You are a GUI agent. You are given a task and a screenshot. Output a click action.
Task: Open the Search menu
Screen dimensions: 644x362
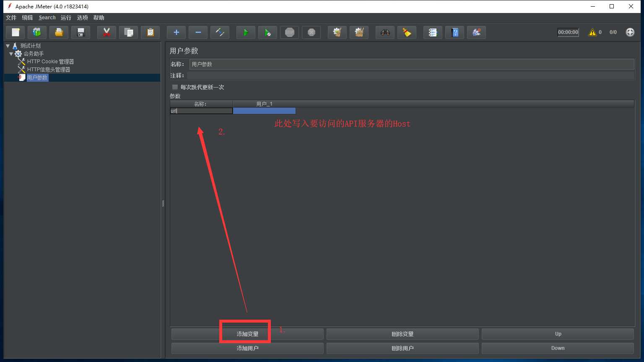click(x=47, y=18)
